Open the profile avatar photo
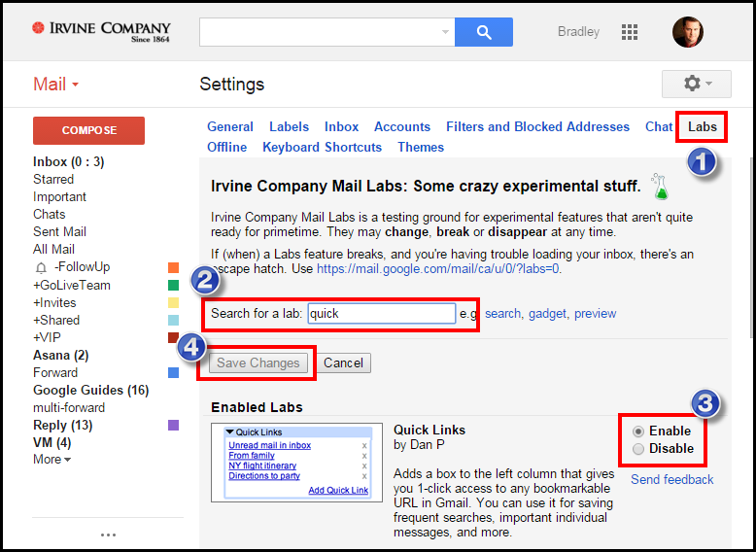Viewport: 756px width, 552px height. coord(688,32)
